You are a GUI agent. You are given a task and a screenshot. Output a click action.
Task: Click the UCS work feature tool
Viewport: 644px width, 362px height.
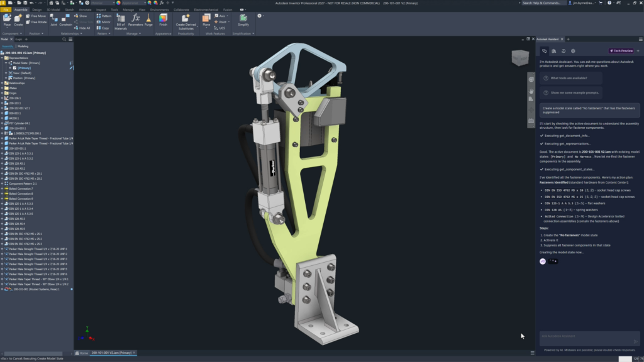tap(219, 28)
